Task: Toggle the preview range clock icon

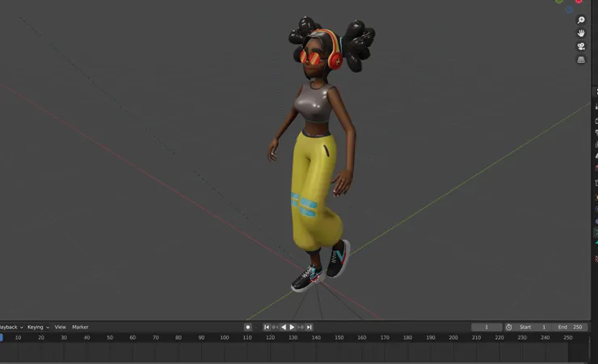Action: (x=509, y=327)
